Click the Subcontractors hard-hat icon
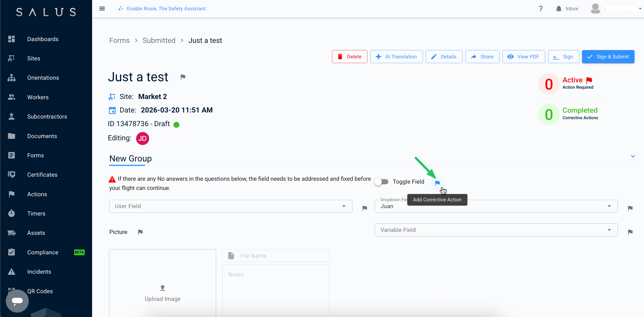The height and width of the screenshot is (317, 644). 11,117
